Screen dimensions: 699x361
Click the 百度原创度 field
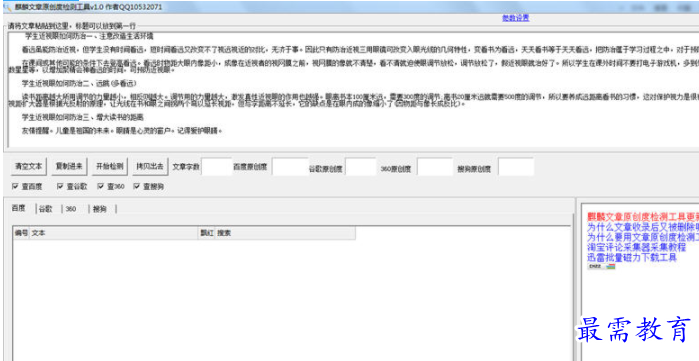[x=290, y=167]
